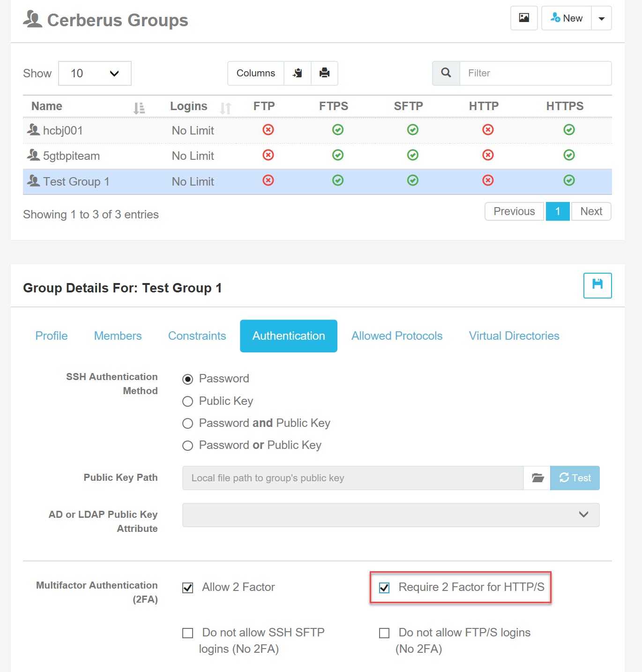Click FTP disabled icon for hcbj001
The width and height of the screenshot is (642, 672).
tap(268, 129)
